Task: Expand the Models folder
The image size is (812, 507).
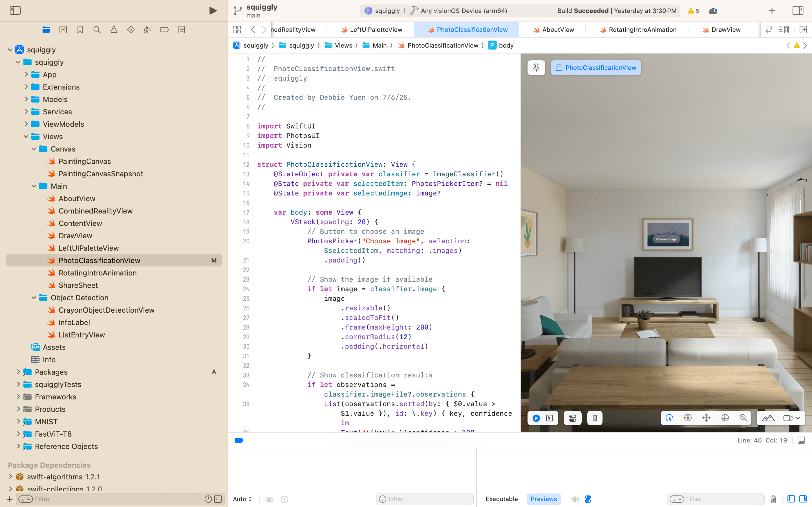Action: [26, 99]
